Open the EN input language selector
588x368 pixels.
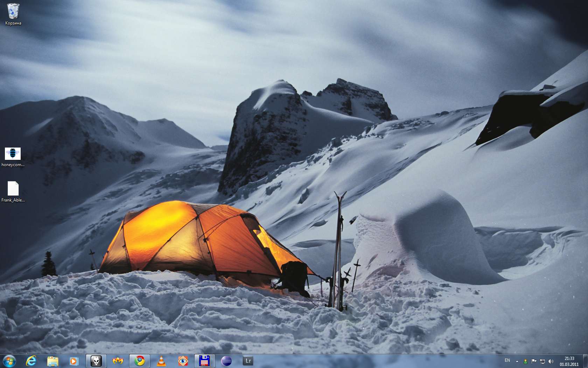(507, 360)
